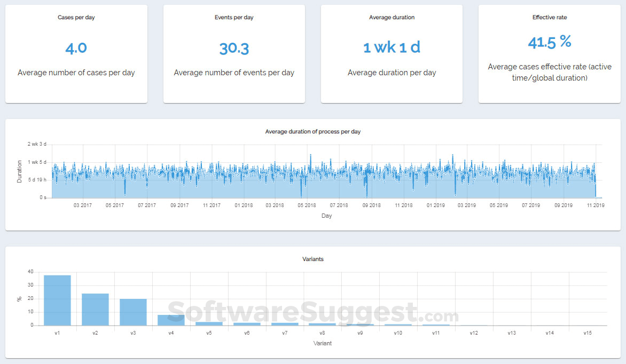Select the v2 variant bar
The width and height of the screenshot is (626, 364).
click(95, 310)
